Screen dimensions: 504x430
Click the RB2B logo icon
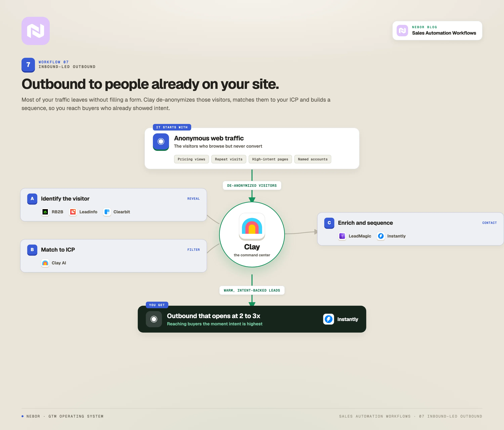45,212
